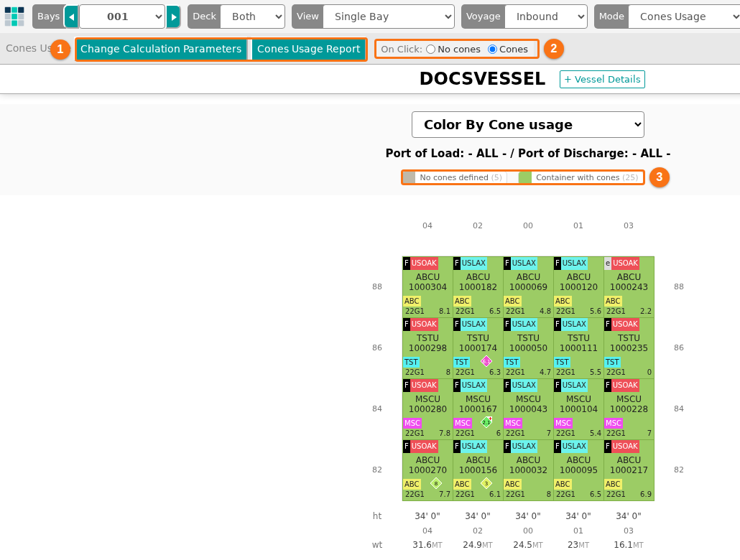Viewport: 740px width, 560px height.
Task: Click USOAK port tag on MSCU 1000228
Action: [x=625, y=385]
